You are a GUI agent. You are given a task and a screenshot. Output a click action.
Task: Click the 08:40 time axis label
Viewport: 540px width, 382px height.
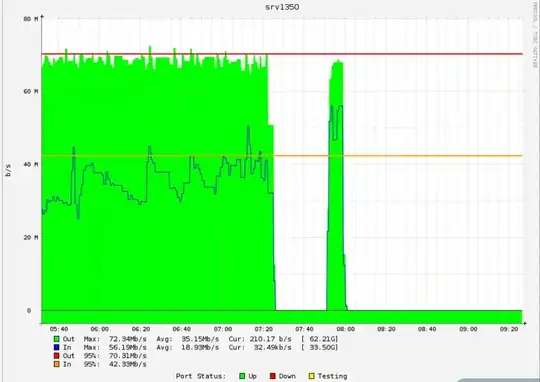pos(427,329)
